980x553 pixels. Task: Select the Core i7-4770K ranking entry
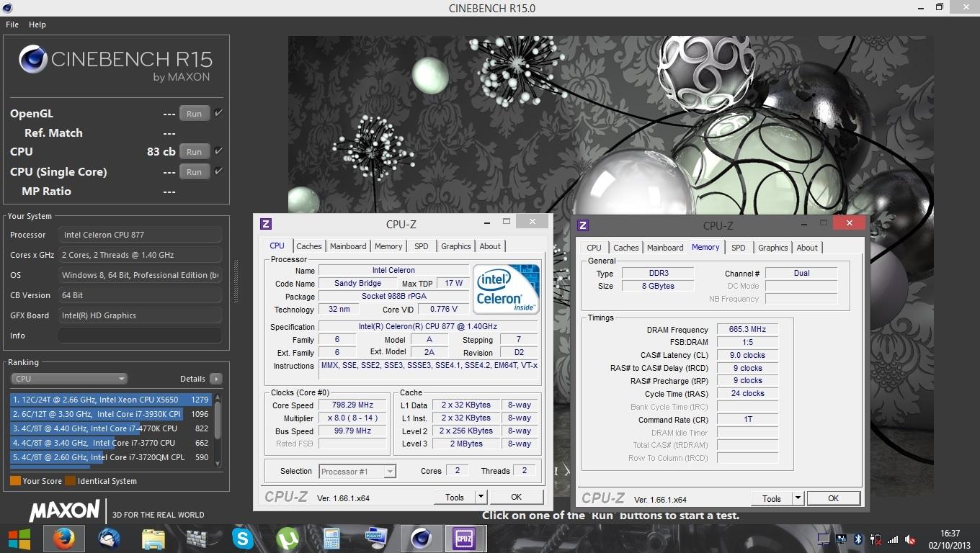(x=111, y=428)
